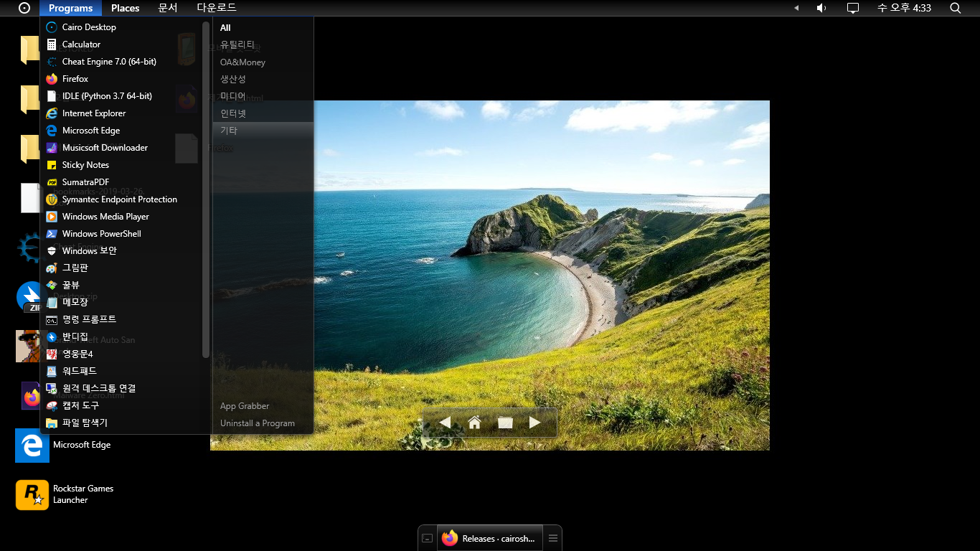Open Windows 보안 entry
980x551 pixels.
click(x=122, y=251)
